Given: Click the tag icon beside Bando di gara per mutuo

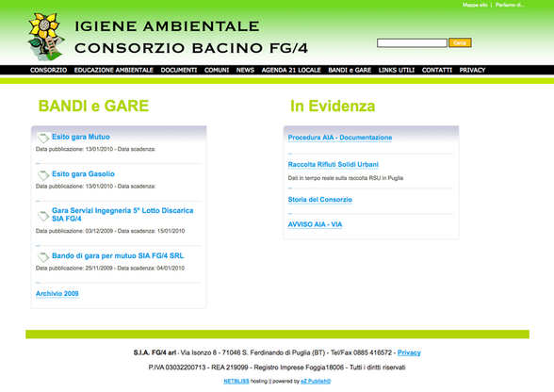Looking at the screenshot, I should tap(43, 257).
